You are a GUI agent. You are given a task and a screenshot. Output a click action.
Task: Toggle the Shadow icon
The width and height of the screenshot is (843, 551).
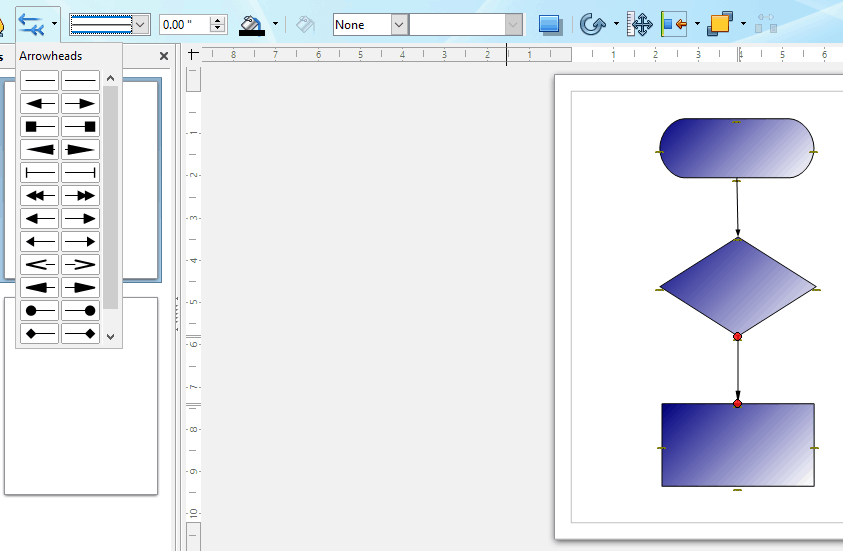[x=551, y=25]
